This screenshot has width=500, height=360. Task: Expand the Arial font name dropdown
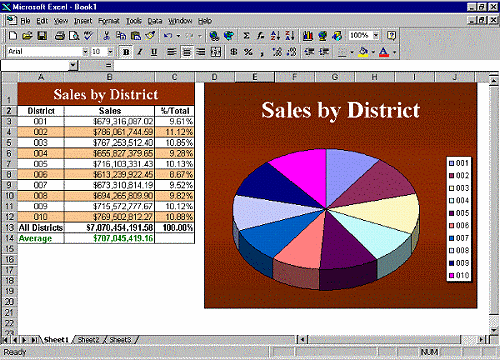pyautogui.click(x=85, y=52)
